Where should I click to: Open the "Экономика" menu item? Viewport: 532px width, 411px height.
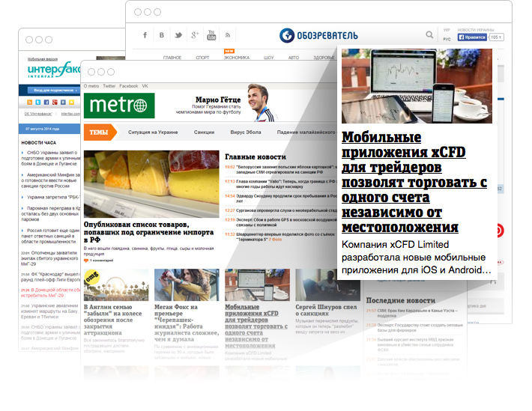[x=236, y=57]
